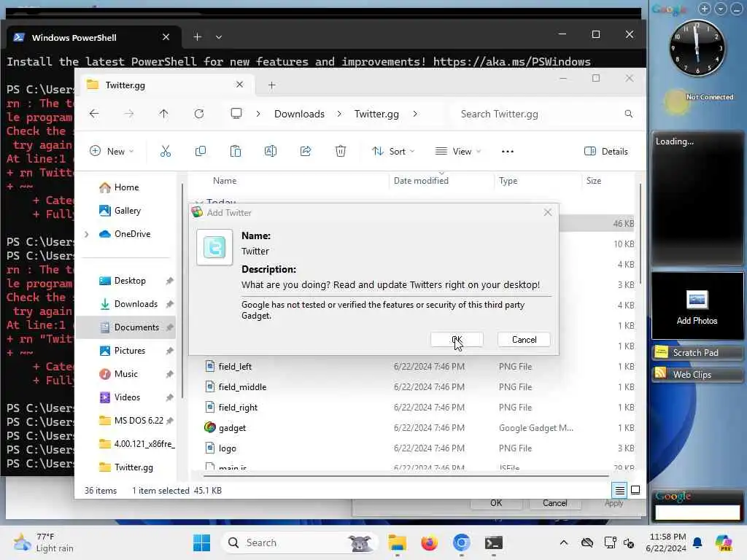
Task: Click the Cut scissors icon
Action: 166,152
